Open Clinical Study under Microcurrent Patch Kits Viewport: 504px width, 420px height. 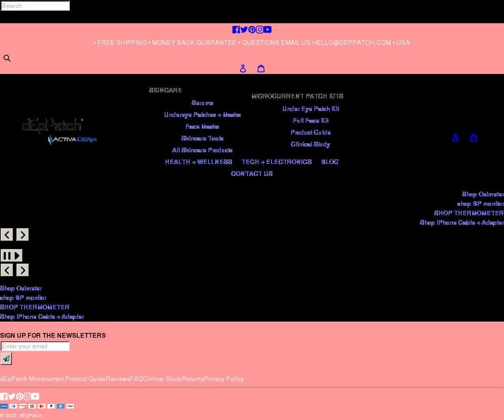point(310,144)
